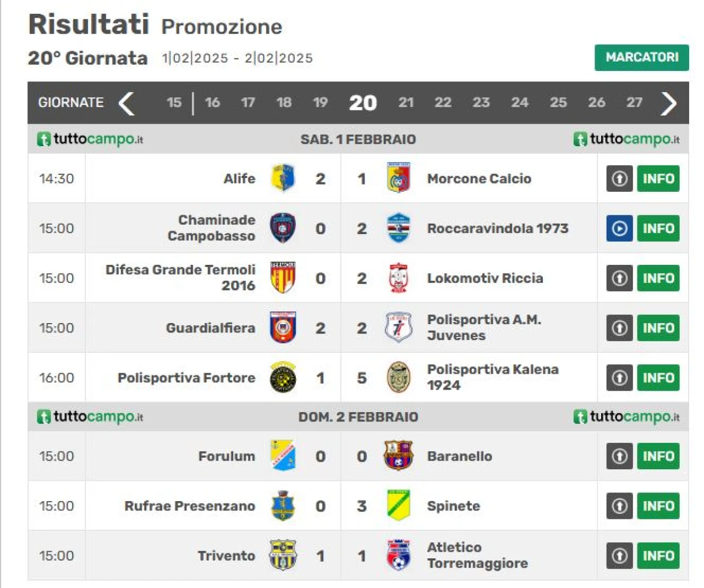
Task: Click the Guardialfiera team crest
Action: [283, 328]
